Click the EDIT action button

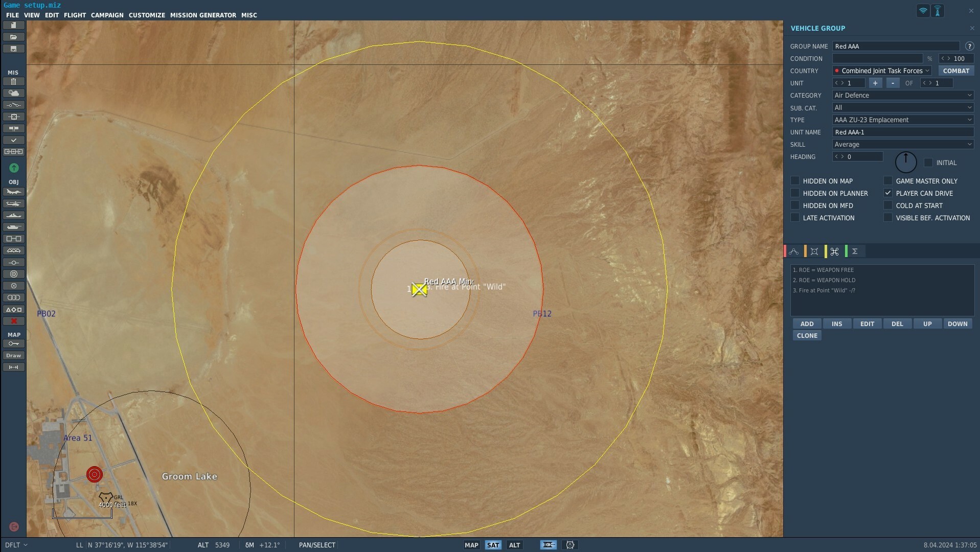[x=867, y=324]
